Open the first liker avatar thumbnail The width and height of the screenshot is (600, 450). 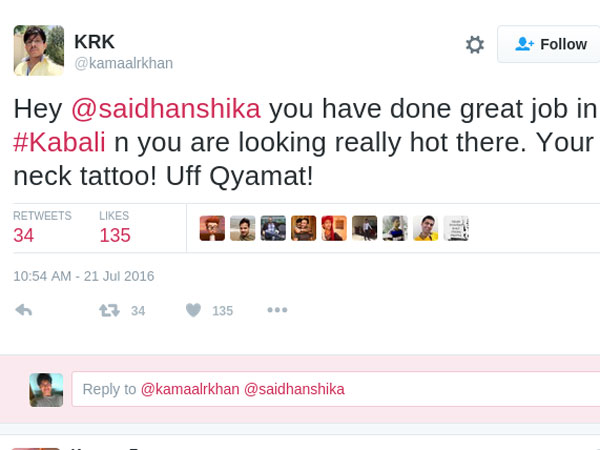(x=212, y=228)
